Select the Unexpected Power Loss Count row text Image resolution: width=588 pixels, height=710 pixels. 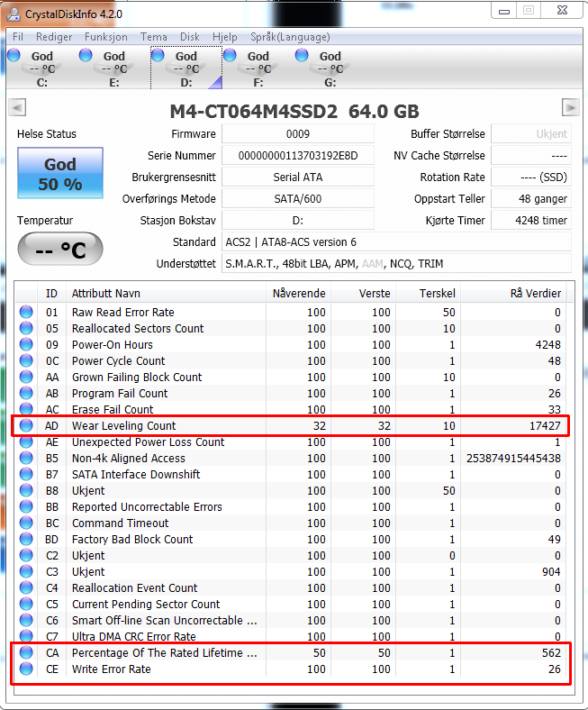click(148, 441)
